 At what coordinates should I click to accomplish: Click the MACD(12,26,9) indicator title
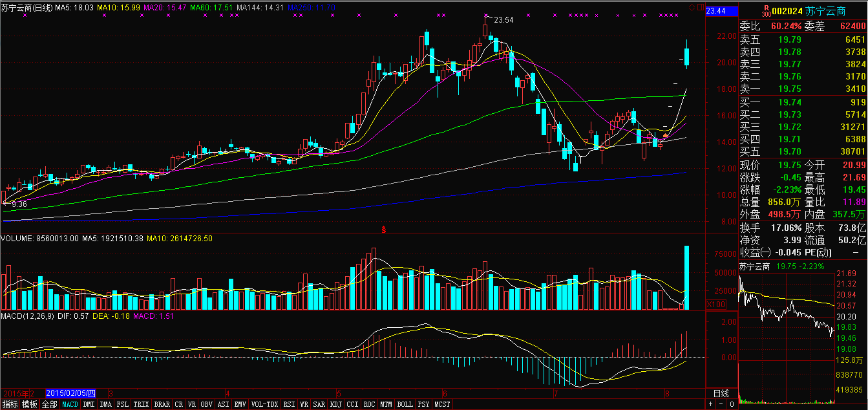28,316
